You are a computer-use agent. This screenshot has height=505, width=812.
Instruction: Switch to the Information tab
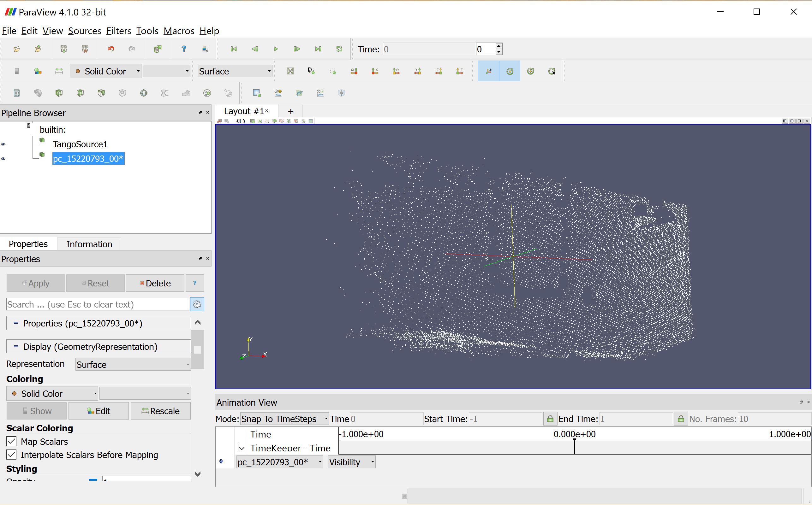89,244
